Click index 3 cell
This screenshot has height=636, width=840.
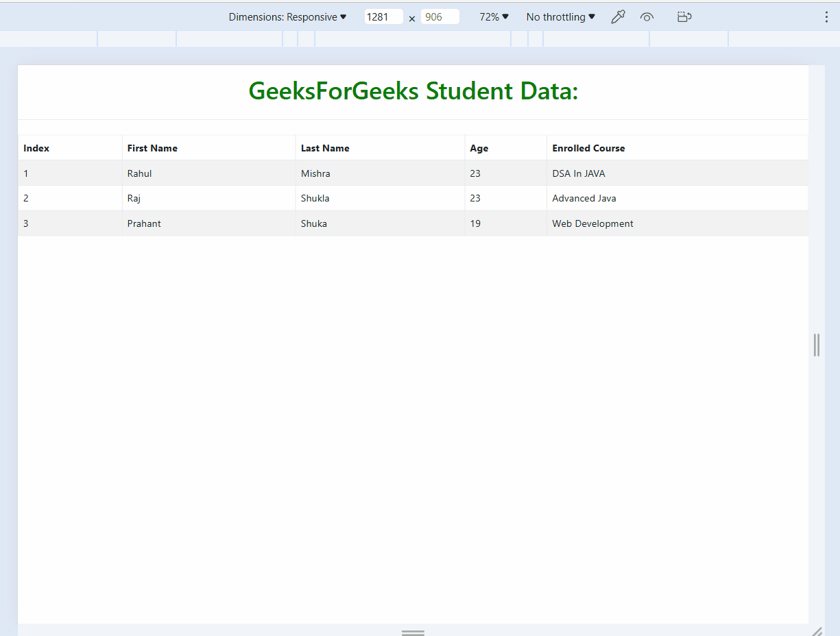[x=70, y=223]
